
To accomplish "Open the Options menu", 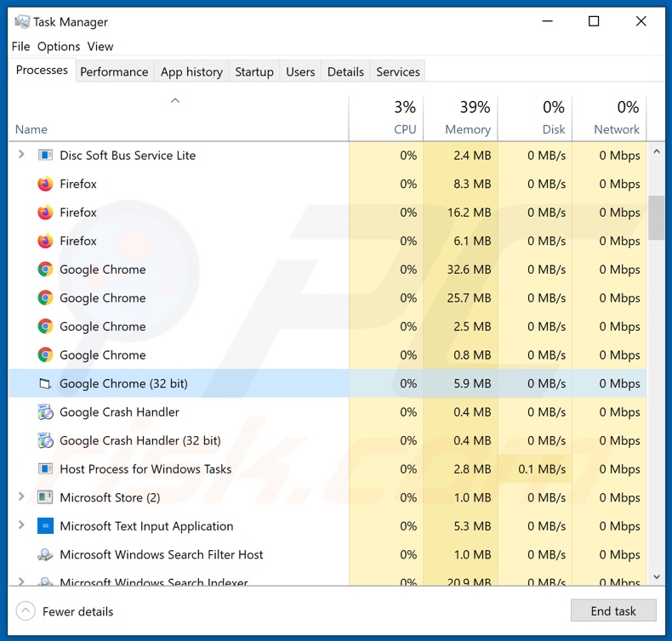I will point(59,46).
